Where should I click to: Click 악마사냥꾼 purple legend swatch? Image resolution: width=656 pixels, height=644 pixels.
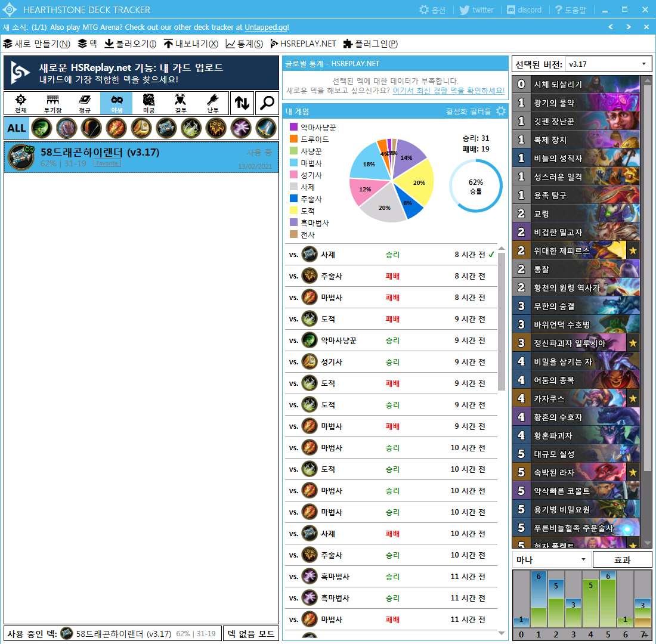point(293,127)
